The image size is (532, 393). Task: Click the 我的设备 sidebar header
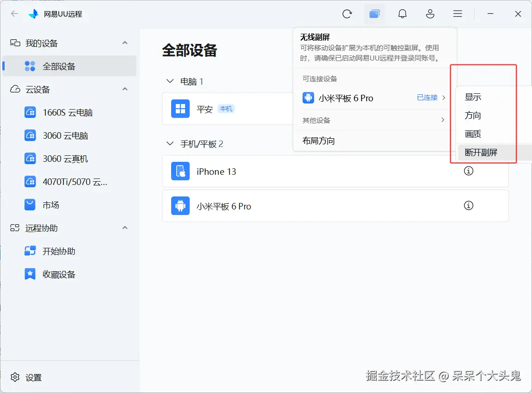41,43
